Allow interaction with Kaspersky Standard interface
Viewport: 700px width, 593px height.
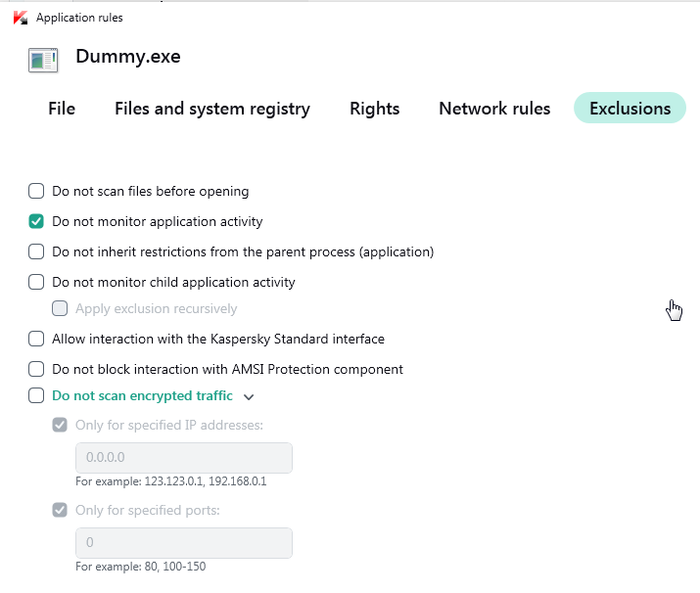click(36, 339)
